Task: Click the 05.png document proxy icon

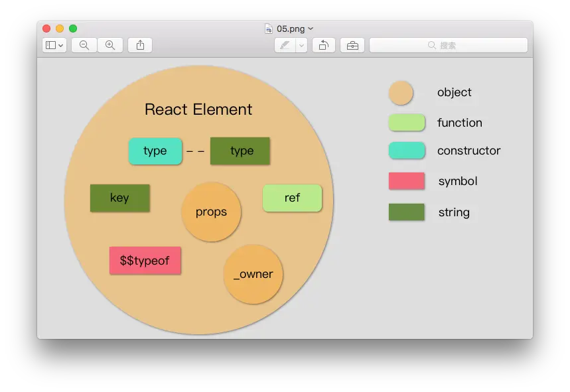Action: [269, 29]
